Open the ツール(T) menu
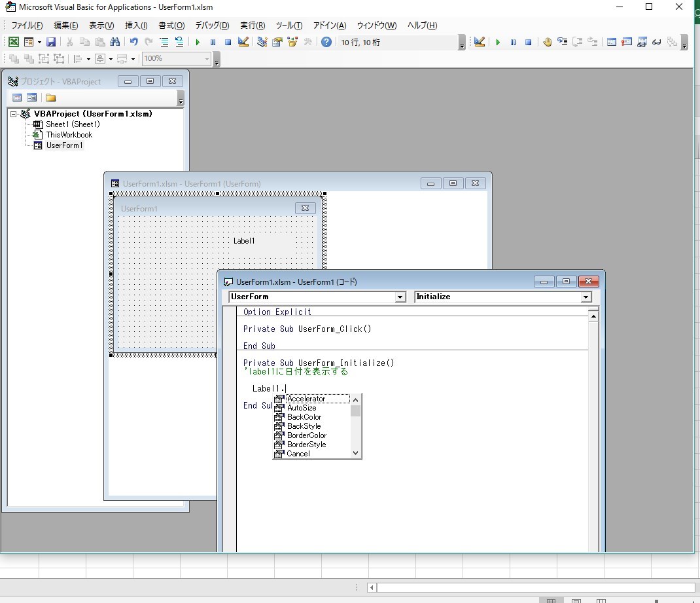700x603 pixels. click(289, 26)
